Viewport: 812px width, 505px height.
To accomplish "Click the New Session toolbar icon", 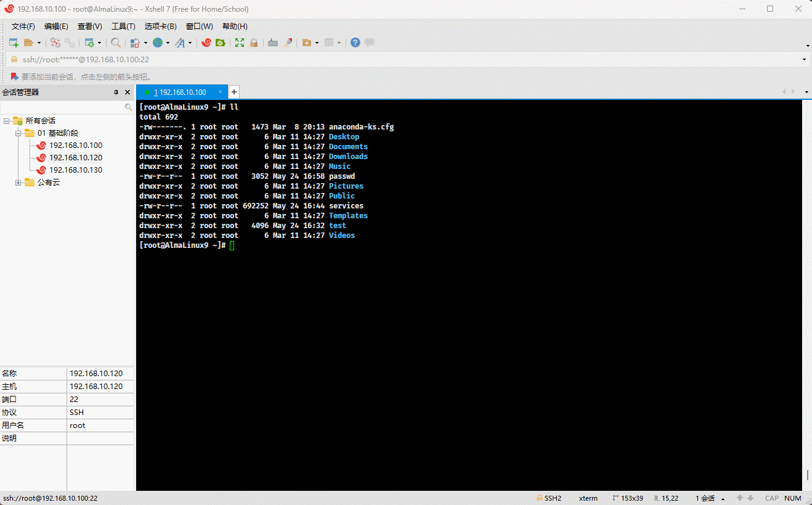I will click(x=14, y=43).
